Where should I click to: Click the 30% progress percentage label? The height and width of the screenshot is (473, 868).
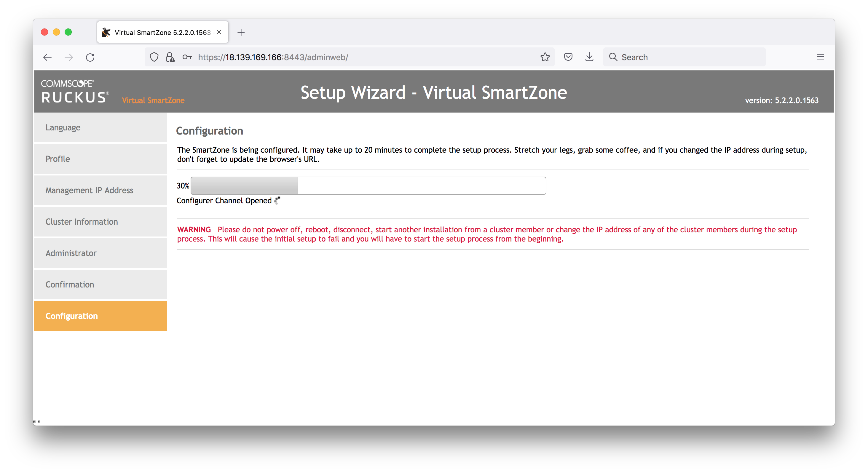183,186
